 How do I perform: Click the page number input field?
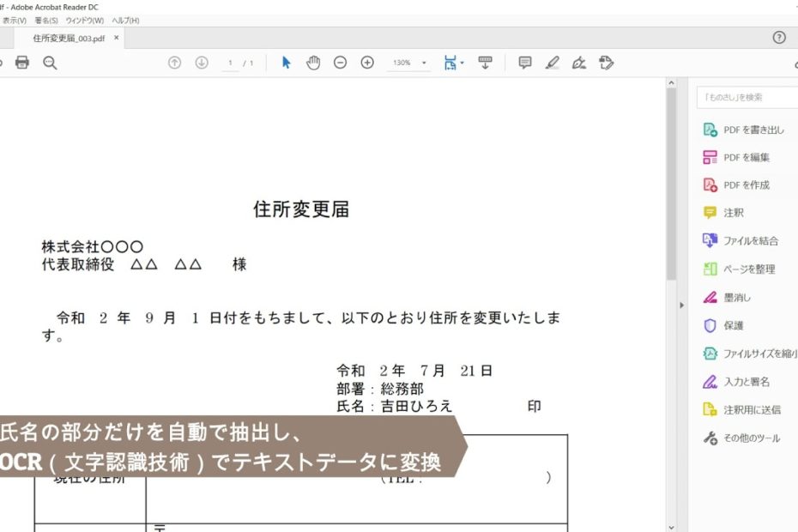pos(230,63)
